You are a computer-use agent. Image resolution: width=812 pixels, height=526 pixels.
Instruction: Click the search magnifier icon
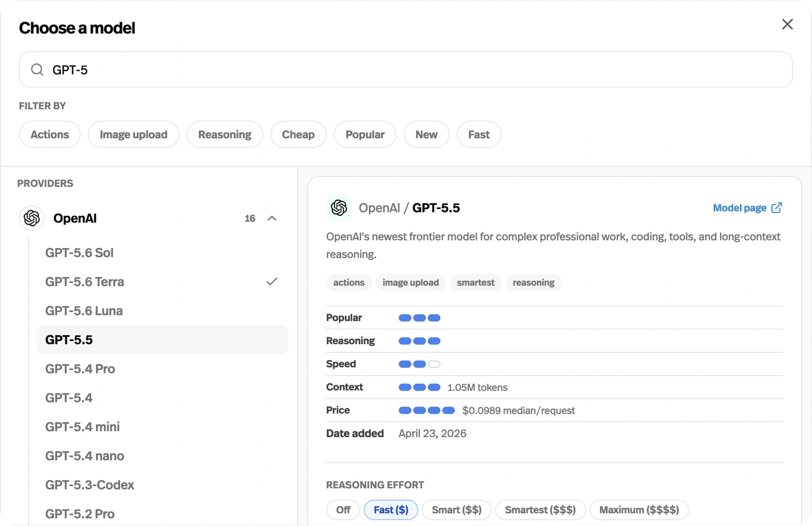[x=37, y=69]
